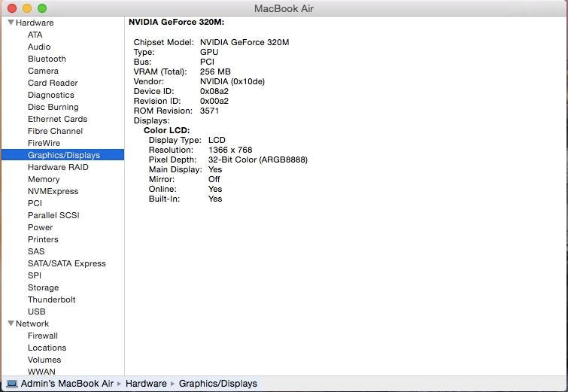This screenshot has height=392, width=568.
Task: Click Hardware in the path bar
Action: click(x=146, y=383)
